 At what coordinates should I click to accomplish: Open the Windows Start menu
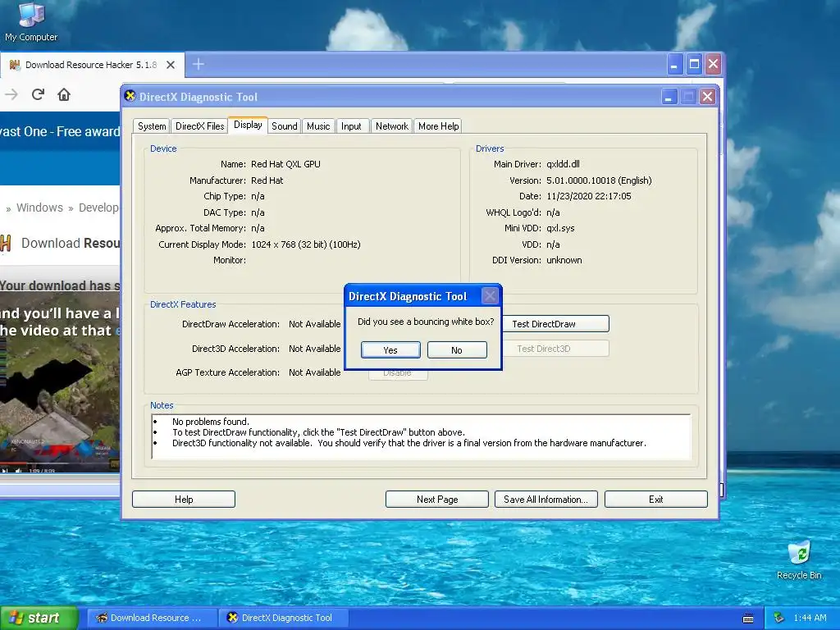point(39,618)
